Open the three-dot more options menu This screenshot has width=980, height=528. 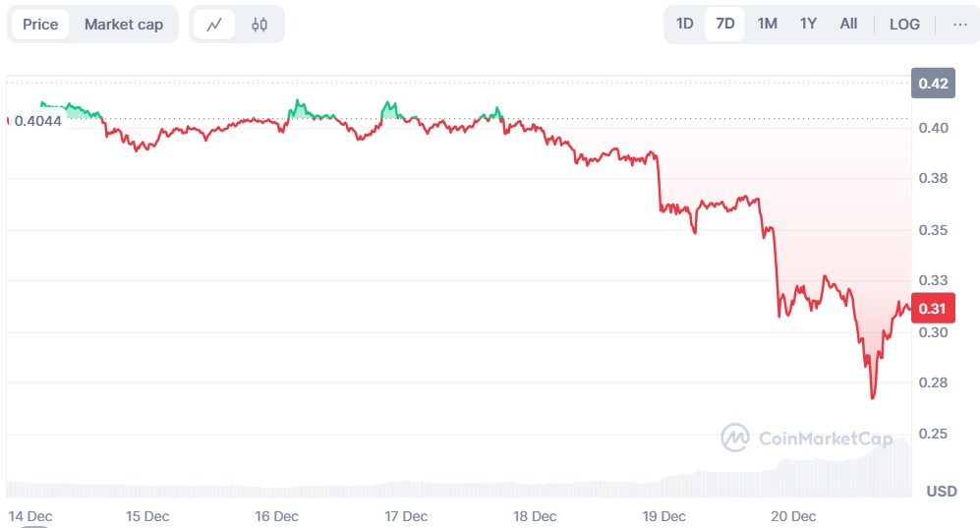point(960,24)
